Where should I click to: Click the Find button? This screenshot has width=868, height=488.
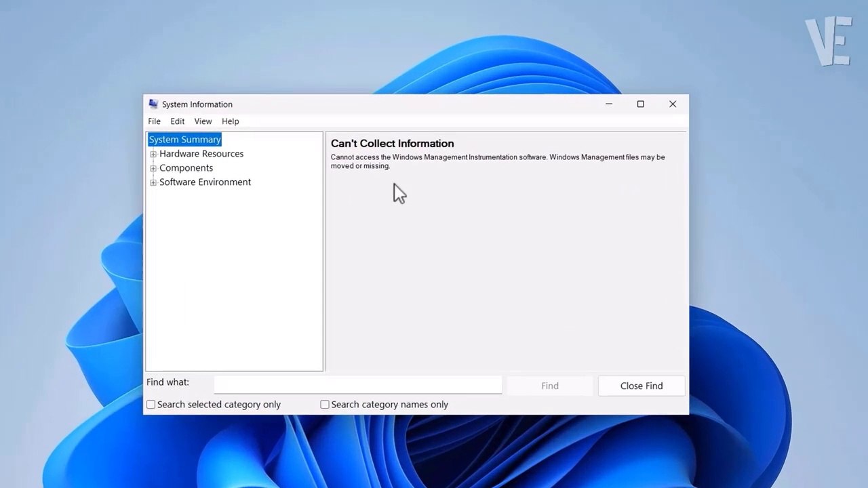tap(550, 386)
